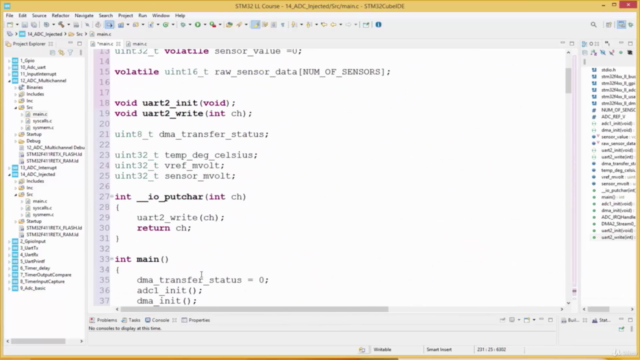This screenshot has height=360, width=640.
Task: Toggle Hide Fields in Outline toolbar
Action: coord(603,53)
